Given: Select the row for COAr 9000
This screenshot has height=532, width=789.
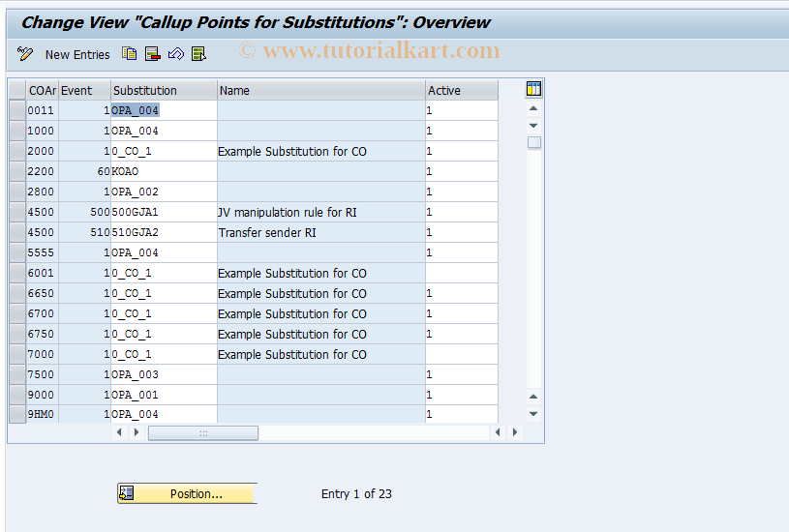Looking at the screenshot, I should pyautogui.click(x=17, y=395).
